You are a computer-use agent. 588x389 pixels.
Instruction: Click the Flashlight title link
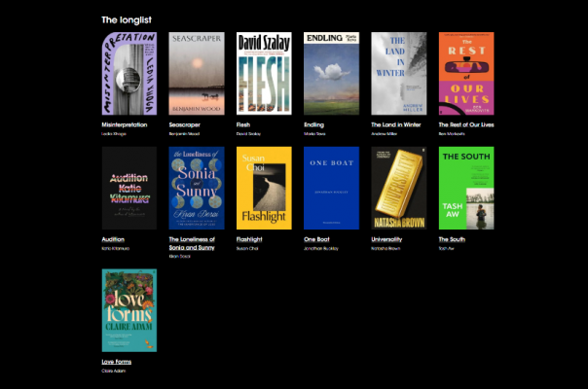click(249, 239)
